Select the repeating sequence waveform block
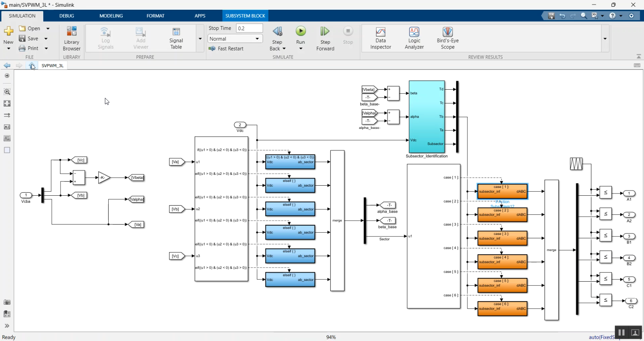This screenshot has width=644, height=341. tap(576, 164)
